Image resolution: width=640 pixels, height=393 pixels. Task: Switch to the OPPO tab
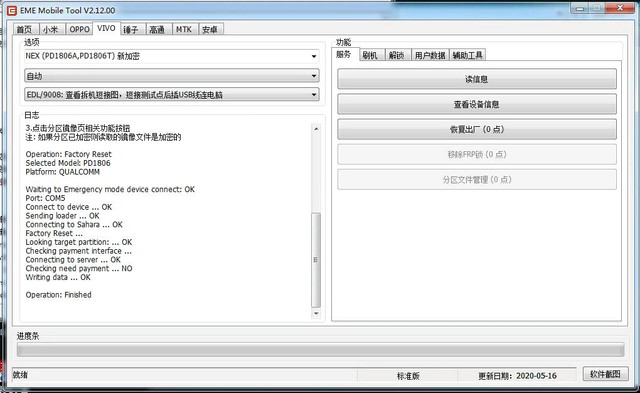[x=79, y=29]
